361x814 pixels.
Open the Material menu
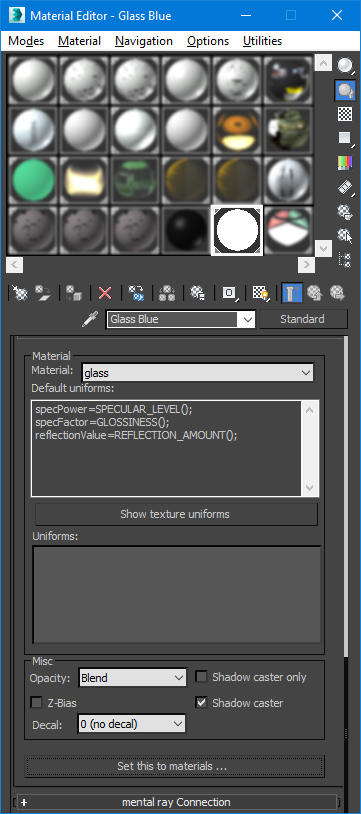tap(79, 41)
